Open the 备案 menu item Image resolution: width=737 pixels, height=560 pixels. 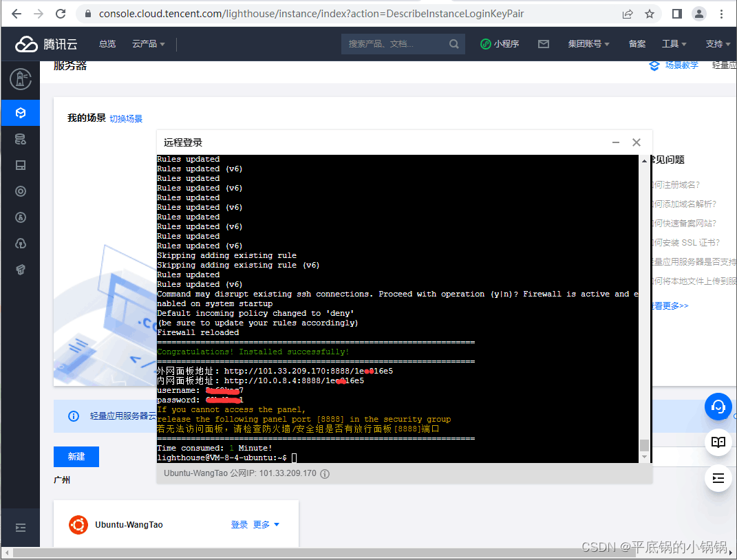(x=637, y=44)
